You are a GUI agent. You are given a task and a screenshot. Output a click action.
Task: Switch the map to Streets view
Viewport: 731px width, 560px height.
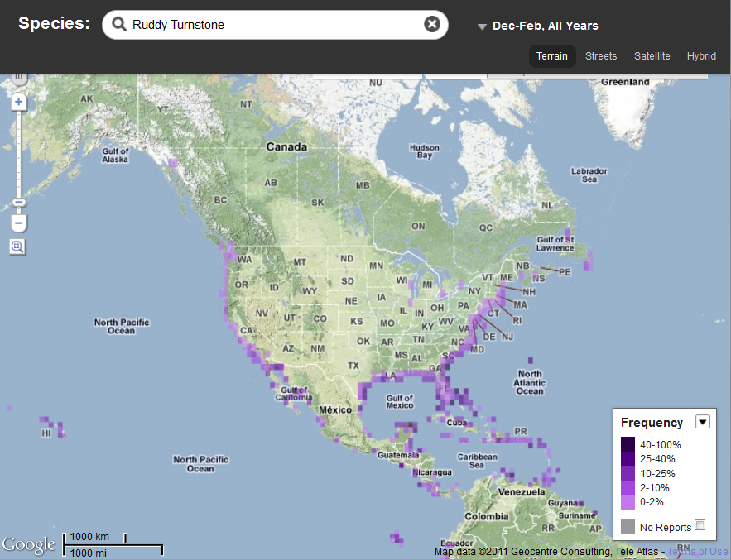tap(600, 56)
